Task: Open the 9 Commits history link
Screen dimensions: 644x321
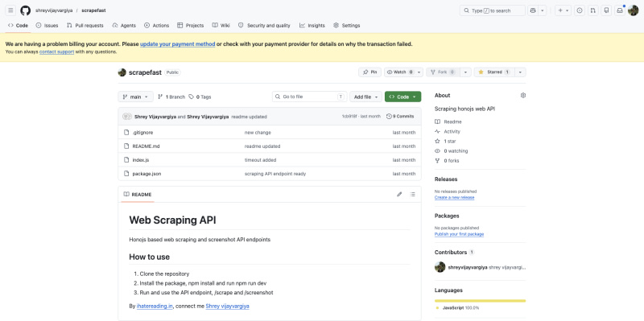Action: click(400, 117)
